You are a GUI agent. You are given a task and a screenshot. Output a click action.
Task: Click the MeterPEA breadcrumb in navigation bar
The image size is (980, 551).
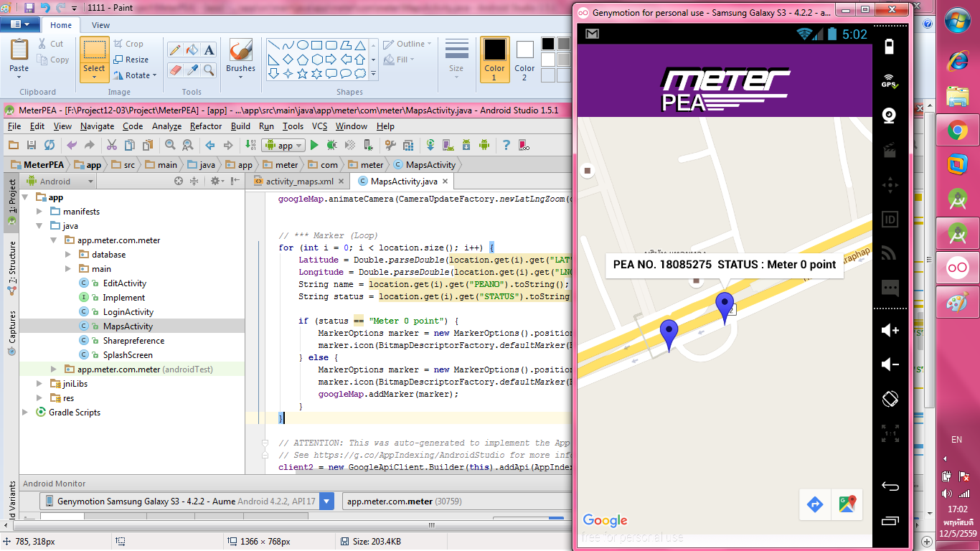(x=37, y=164)
